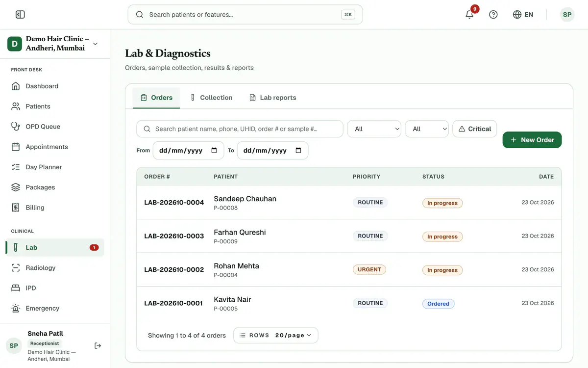Click Sneha Patil user name
588x368 pixels.
pos(45,334)
